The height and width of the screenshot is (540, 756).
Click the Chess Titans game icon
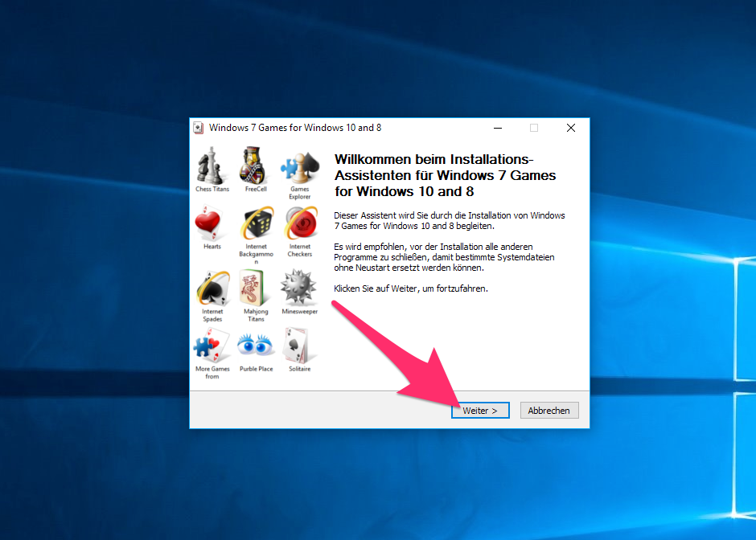coord(212,166)
